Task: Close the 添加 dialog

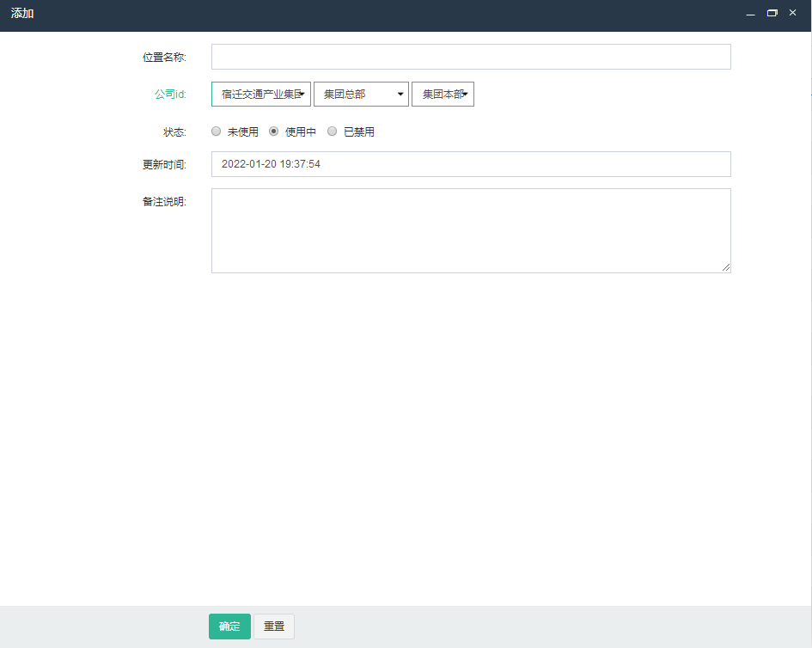Action: (x=792, y=13)
